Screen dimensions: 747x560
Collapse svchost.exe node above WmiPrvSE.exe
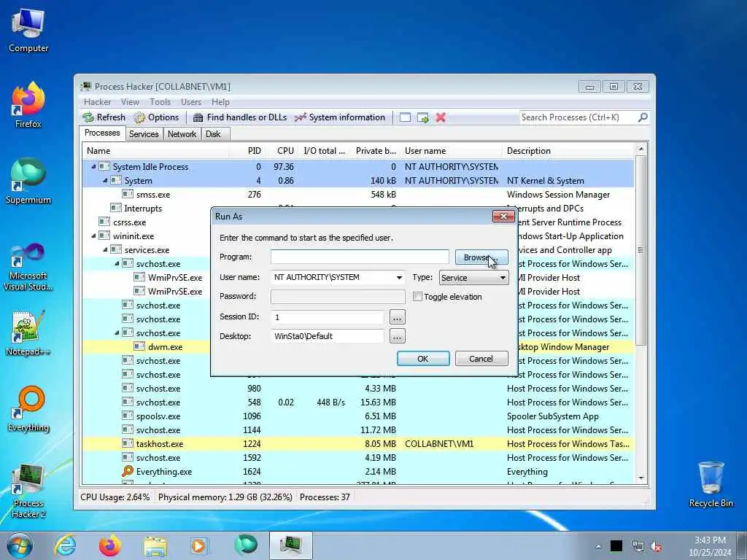[x=117, y=264]
